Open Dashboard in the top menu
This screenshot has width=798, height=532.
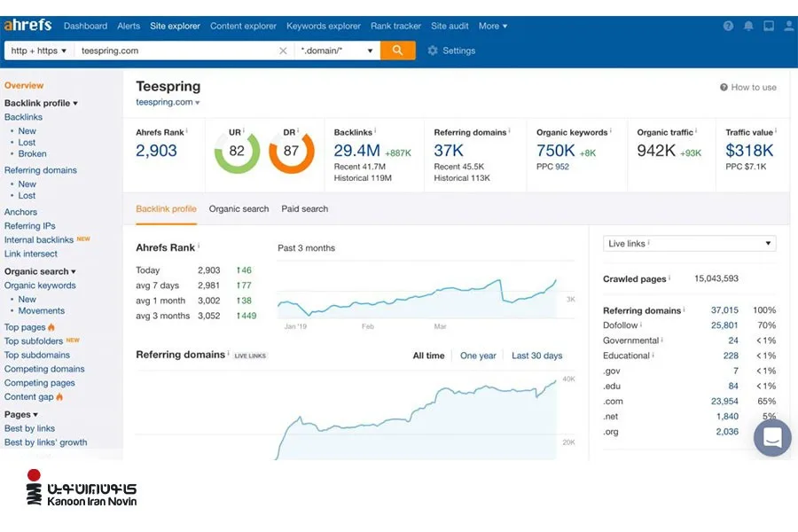pos(85,26)
